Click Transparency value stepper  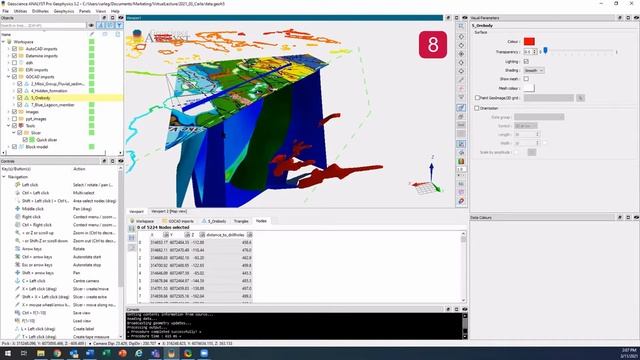pos(535,52)
